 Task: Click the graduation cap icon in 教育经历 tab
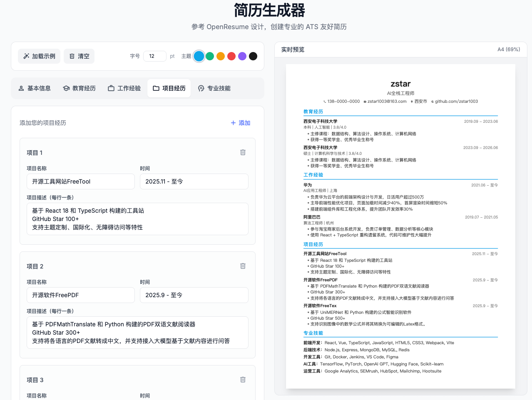[66, 88]
